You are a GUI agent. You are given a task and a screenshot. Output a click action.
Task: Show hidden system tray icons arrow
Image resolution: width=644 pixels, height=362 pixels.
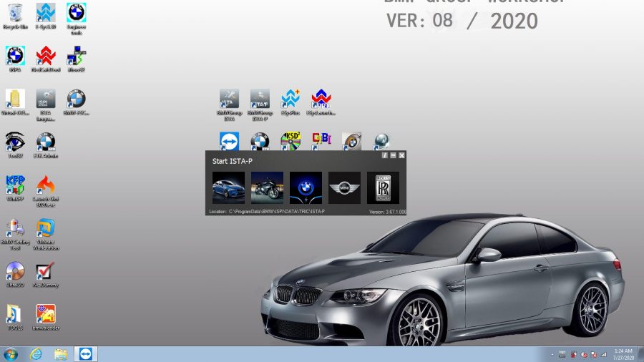552,354
